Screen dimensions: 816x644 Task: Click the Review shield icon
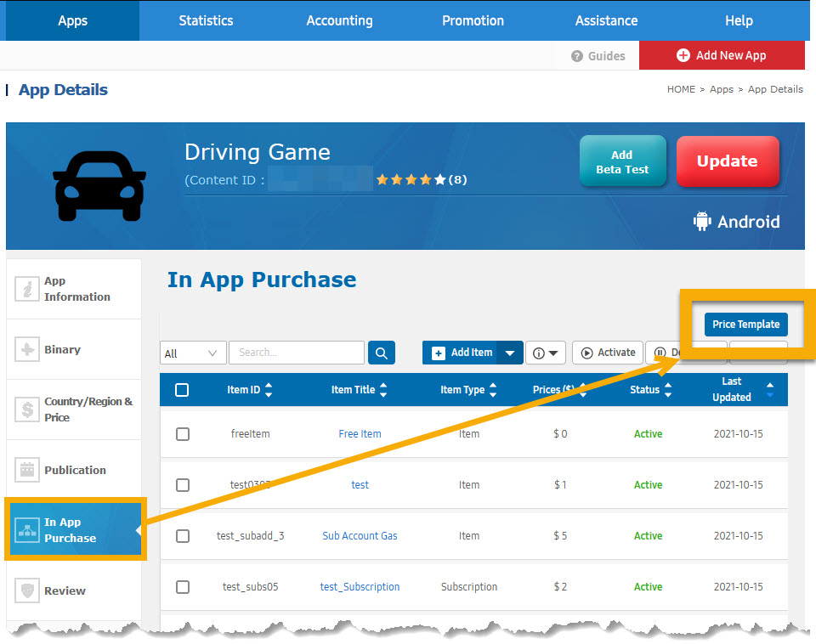(27, 590)
